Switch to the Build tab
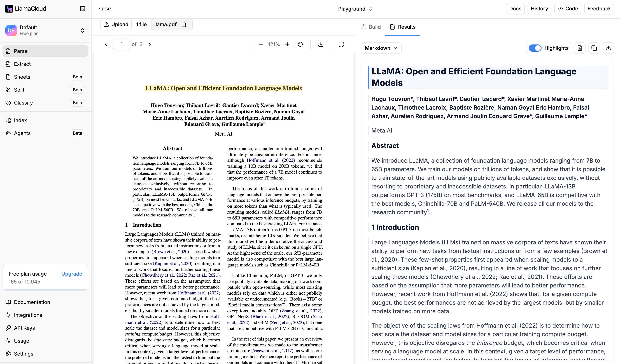620x364 pixels. 370,27
